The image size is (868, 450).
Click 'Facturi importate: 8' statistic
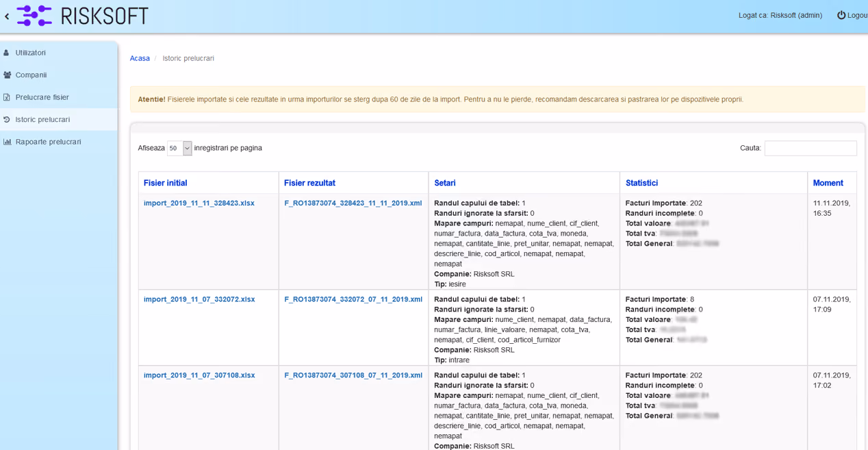[660, 299]
